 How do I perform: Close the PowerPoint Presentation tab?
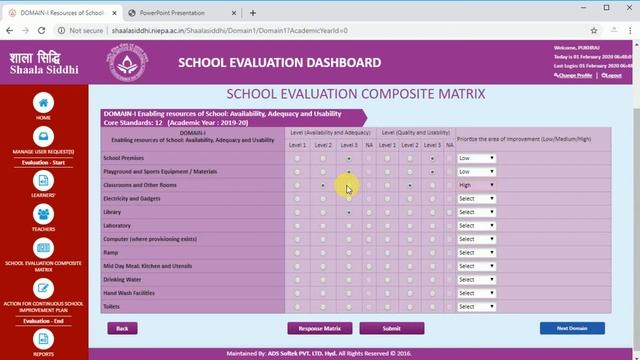click(x=234, y=13)
